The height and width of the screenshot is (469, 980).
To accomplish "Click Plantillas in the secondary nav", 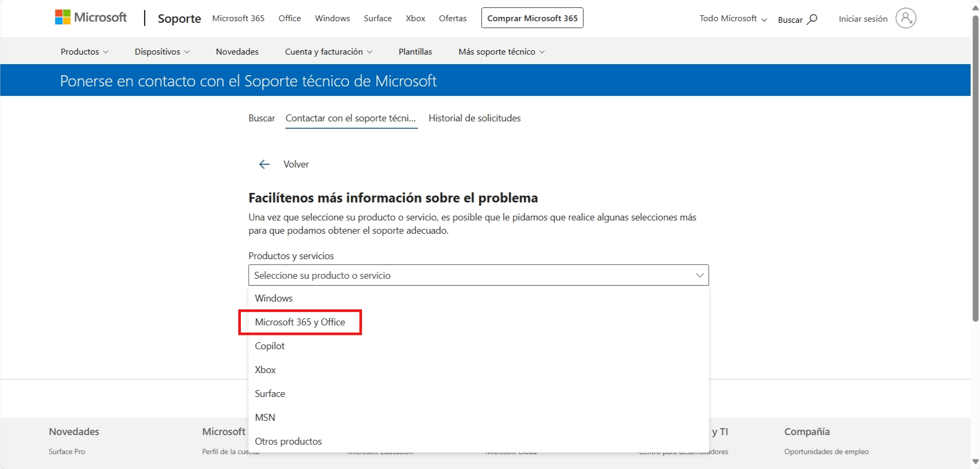I will pos(415,51).
